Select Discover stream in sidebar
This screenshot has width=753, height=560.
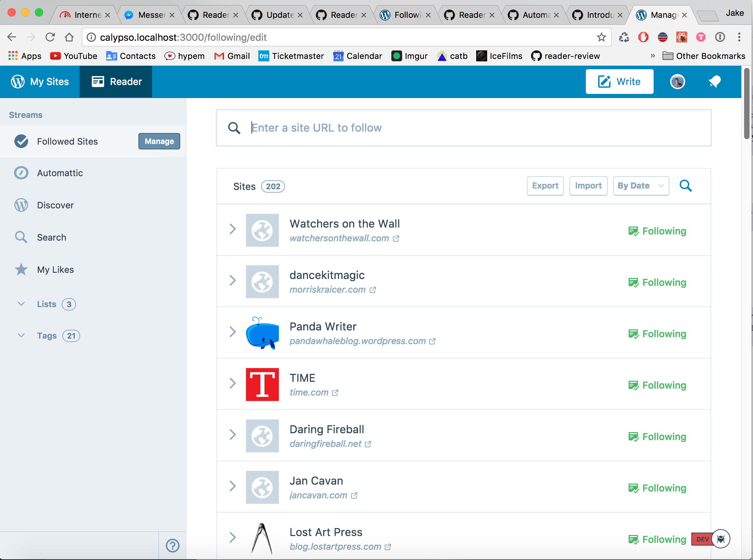(x=55, y=205)
